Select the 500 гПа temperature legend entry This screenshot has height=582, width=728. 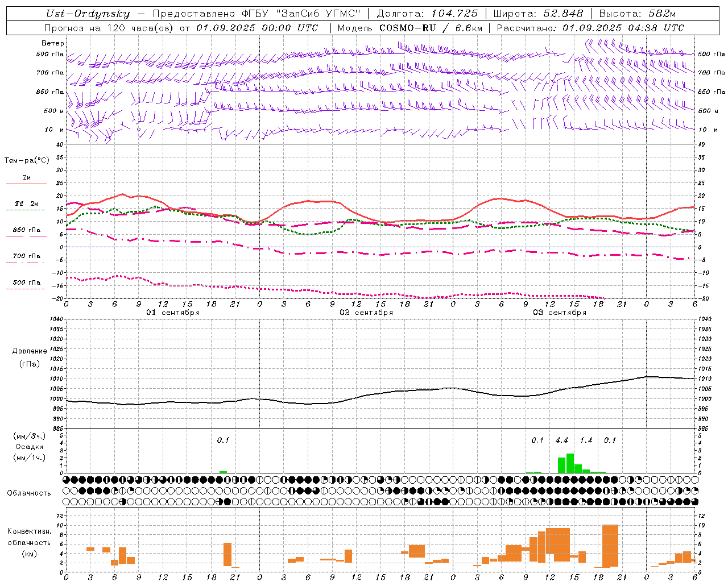coord(26,282)
